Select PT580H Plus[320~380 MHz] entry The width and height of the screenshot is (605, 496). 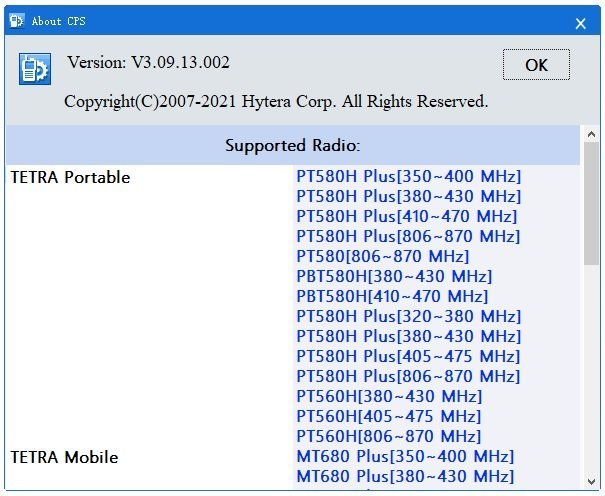tap(409, 317)
